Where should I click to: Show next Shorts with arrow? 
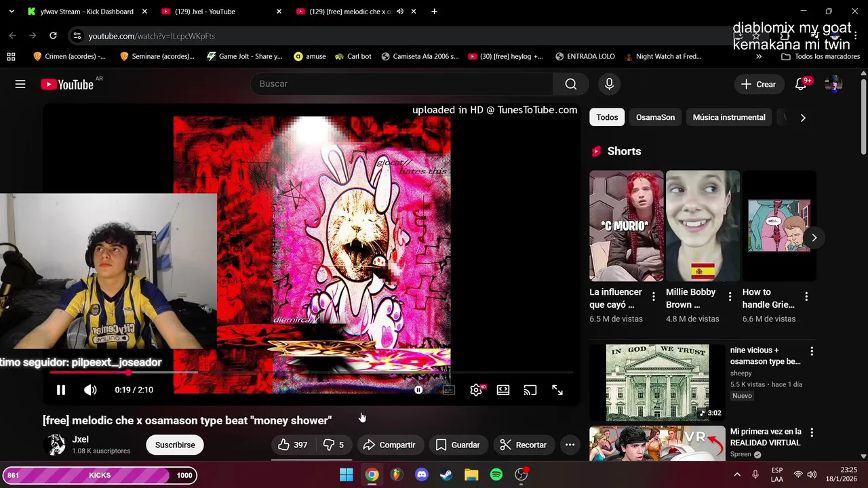point(814,238)
